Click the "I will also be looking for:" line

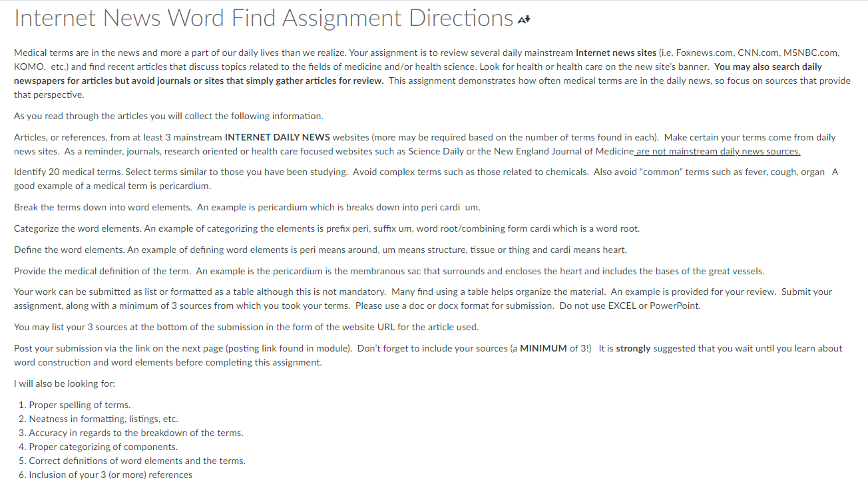tap(65, 383)
